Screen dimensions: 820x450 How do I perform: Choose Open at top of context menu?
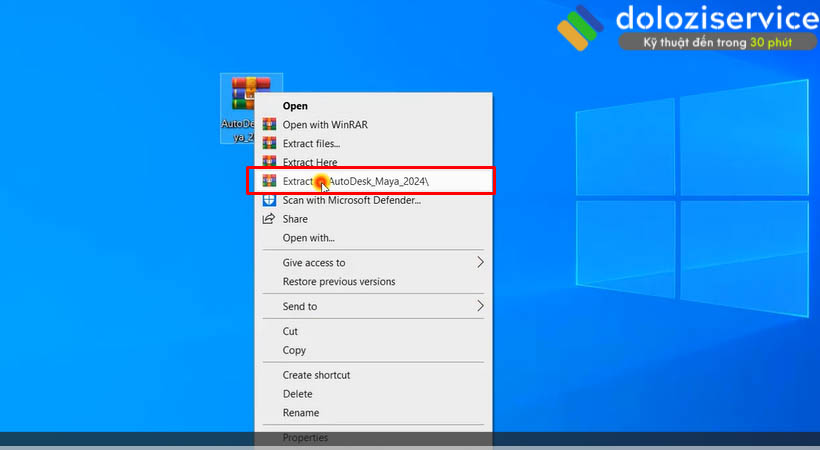click(x=295, y=106)
